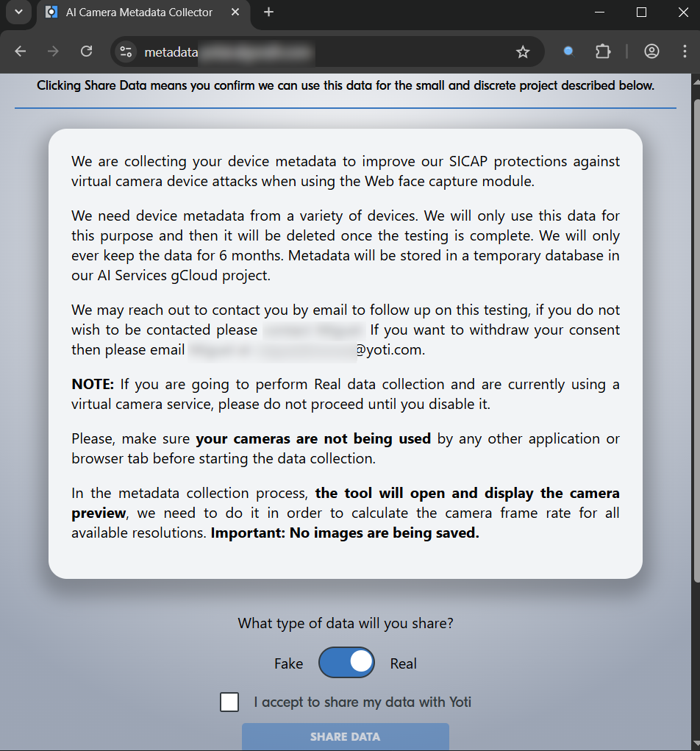Click the 'Real' label beside the toggle

point(403,663)
